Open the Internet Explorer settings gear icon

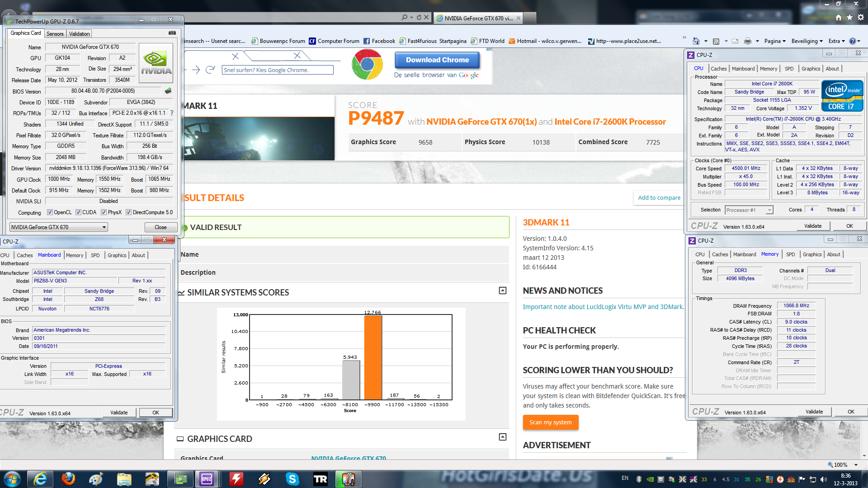861,17
